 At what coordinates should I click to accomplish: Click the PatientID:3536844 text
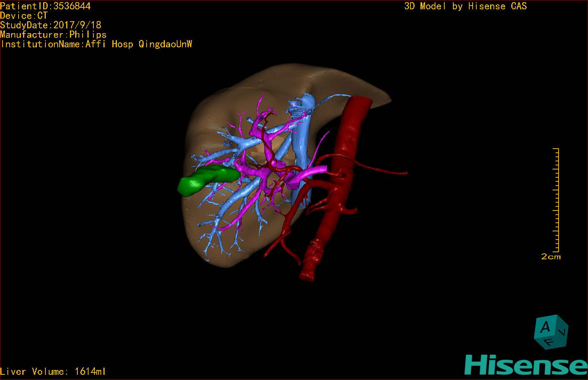click(x=45, y=6)
